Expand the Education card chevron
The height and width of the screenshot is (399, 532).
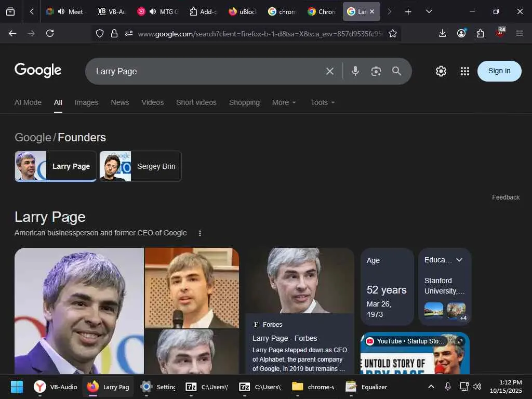(x=459, y=260)
